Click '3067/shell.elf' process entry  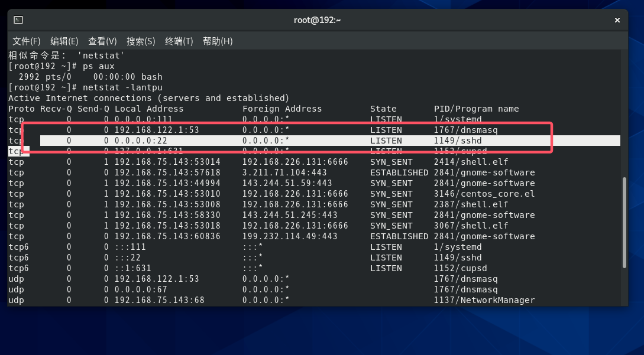tap(471, 226)
